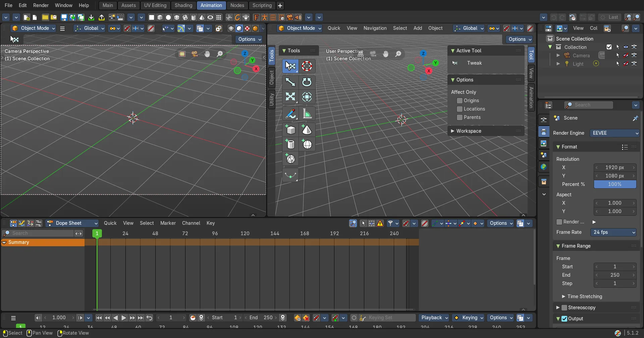Toggle Parents checkbox under Affect Only
This screenshot has height=338, width=644.
[x=460, y=117]
